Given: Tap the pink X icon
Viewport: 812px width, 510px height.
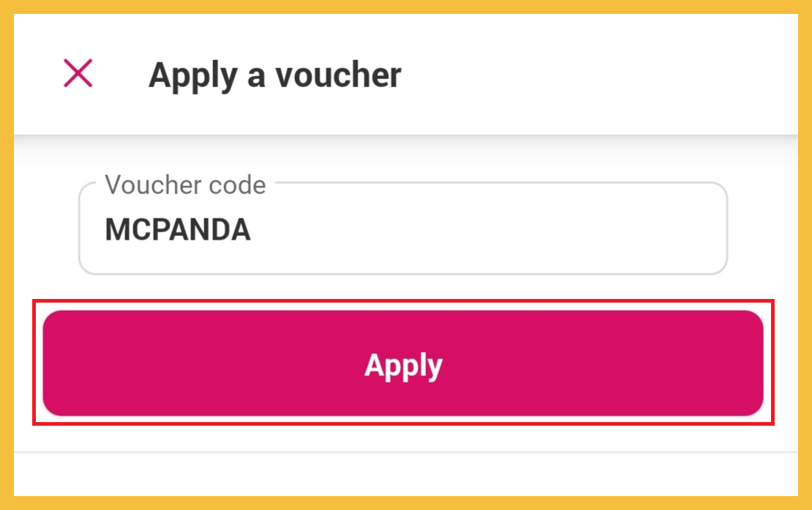Looking at the screenshot, I should point(78,73).
